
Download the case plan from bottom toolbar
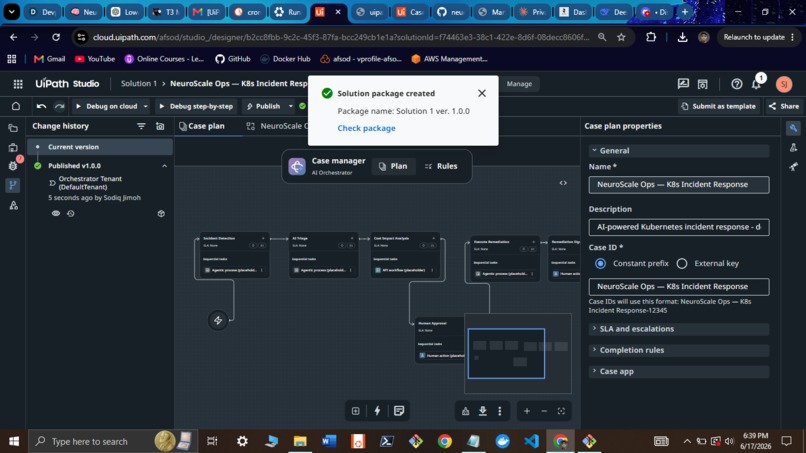[x=483, y=411]
